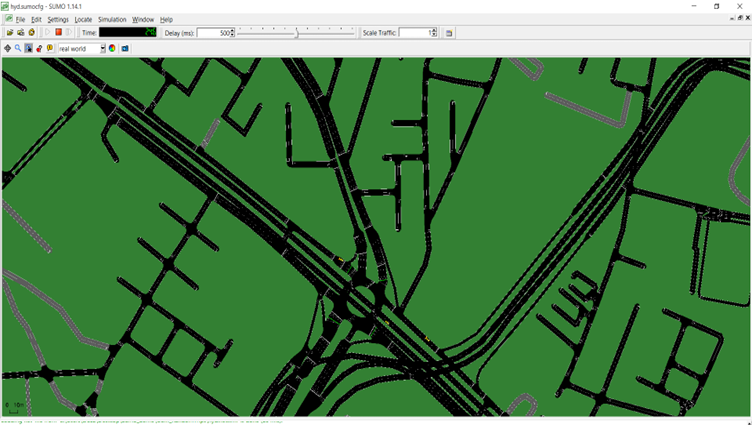
Task: Open the Settings menu
Action: (x=58, y=19)
